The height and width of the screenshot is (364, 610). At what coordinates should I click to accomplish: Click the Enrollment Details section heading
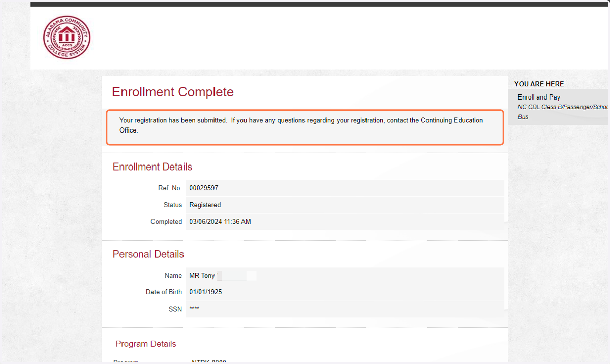coord(152,167)
